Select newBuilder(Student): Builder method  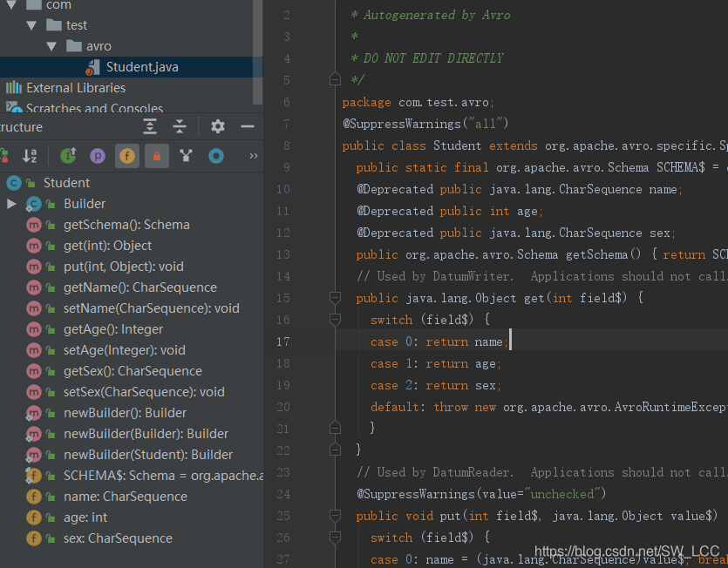click(148, 454)
